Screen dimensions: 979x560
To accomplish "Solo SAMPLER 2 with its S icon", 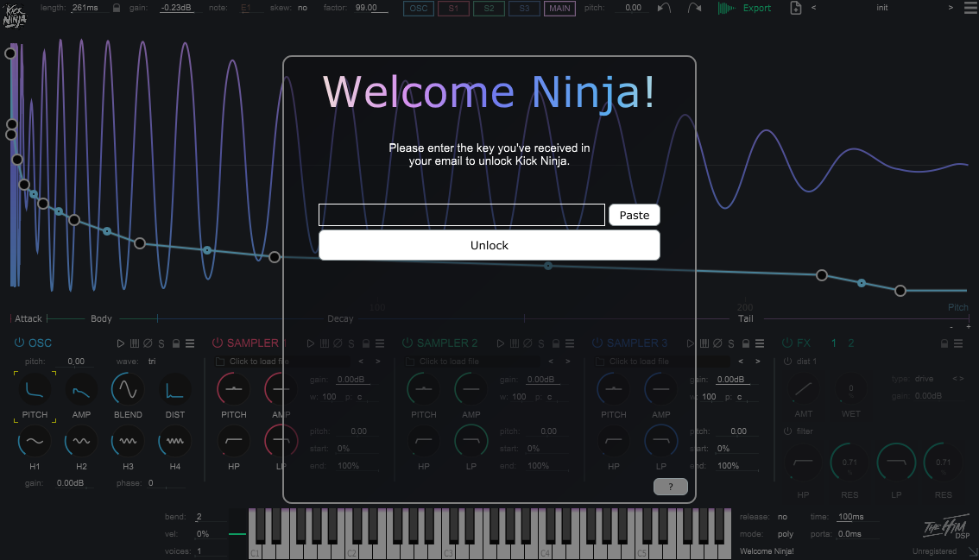I will (540, 343).
